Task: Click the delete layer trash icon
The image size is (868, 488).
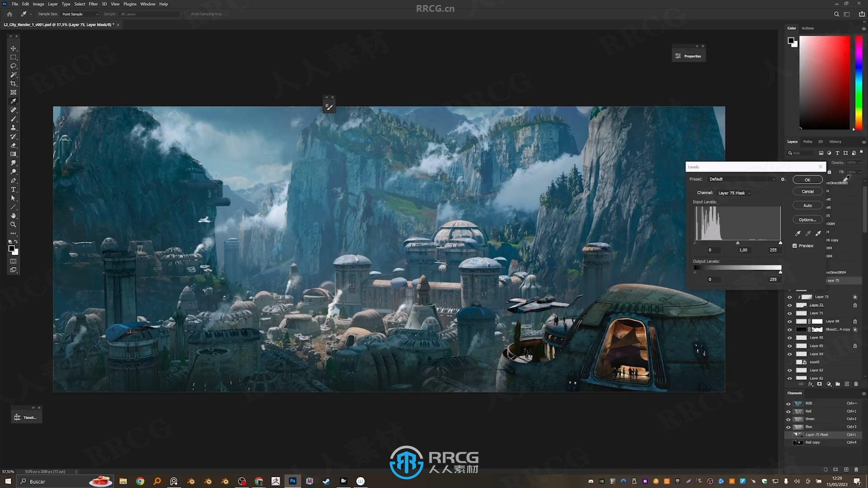Action: click(856, 384)
